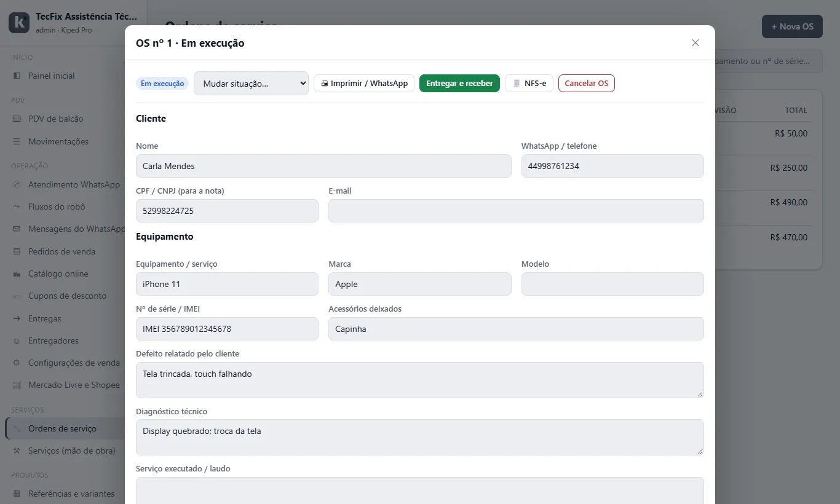The width and height of the screenshot is (840, 504).
Task: Select the Cupons de desconto icon
Action: [x=17, y=296]
